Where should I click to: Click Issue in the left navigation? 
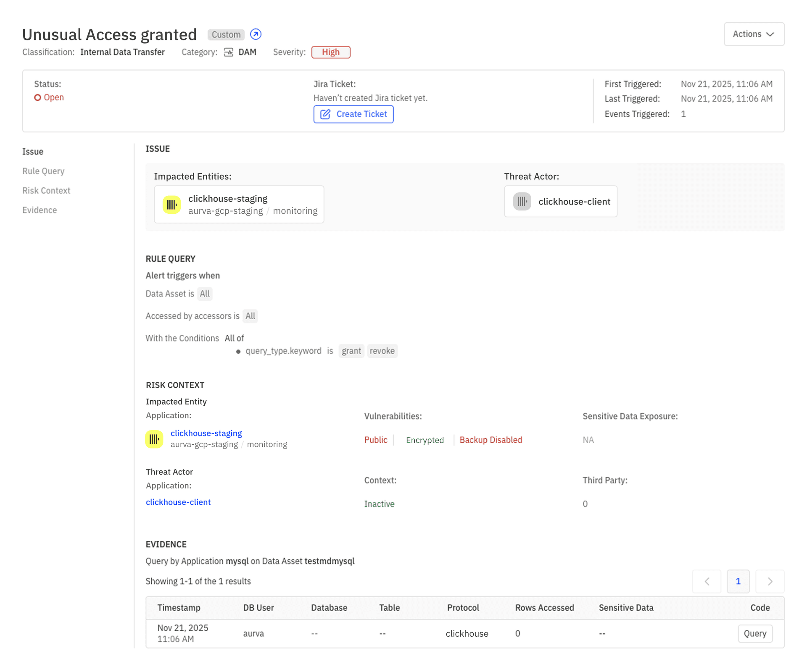33,152
